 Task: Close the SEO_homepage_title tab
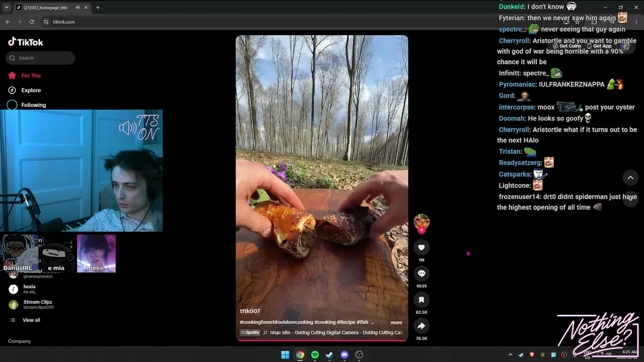(x=86, y=8)
